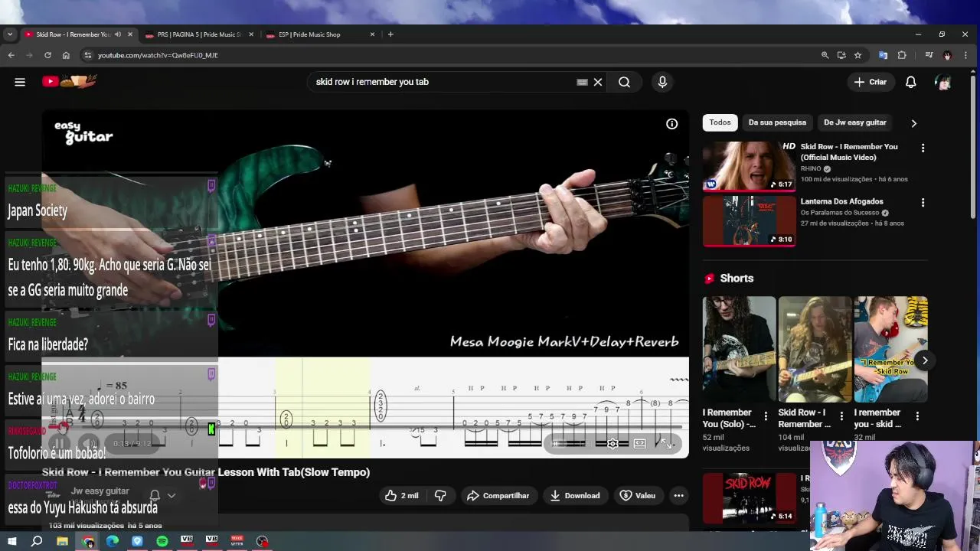Viewport: 980px width, 551px height.
Task: Click the Download button
Action: [x=575, y=495]
